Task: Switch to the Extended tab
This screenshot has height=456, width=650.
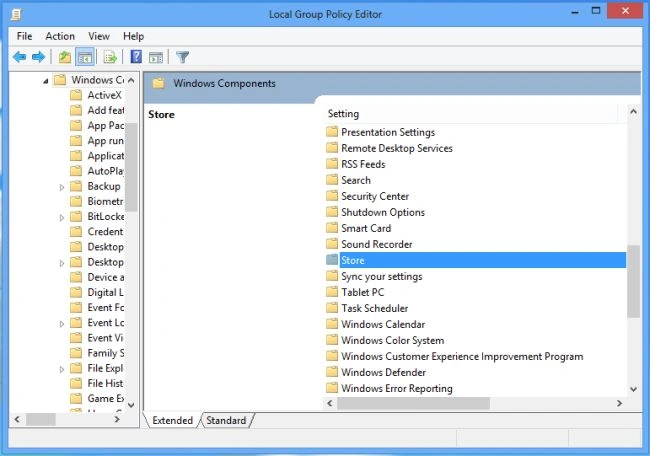Action: tap(172, 420)
